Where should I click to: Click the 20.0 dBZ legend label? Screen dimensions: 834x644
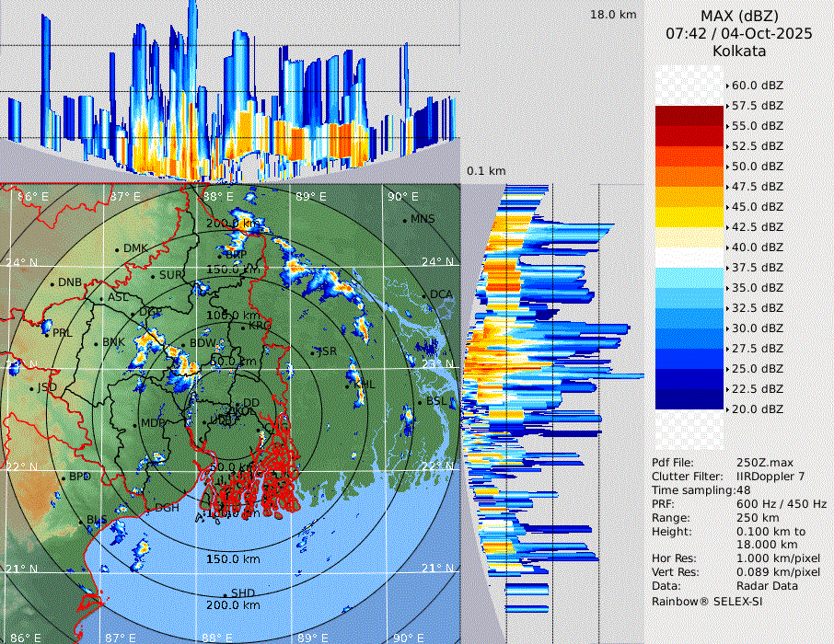757,409
